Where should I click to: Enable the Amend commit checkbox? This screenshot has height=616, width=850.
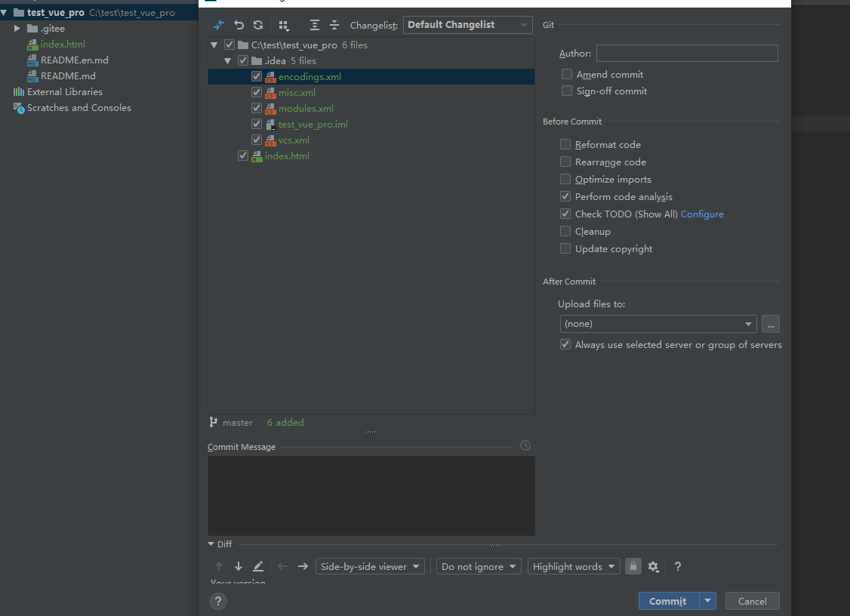[x=567, y=75]
